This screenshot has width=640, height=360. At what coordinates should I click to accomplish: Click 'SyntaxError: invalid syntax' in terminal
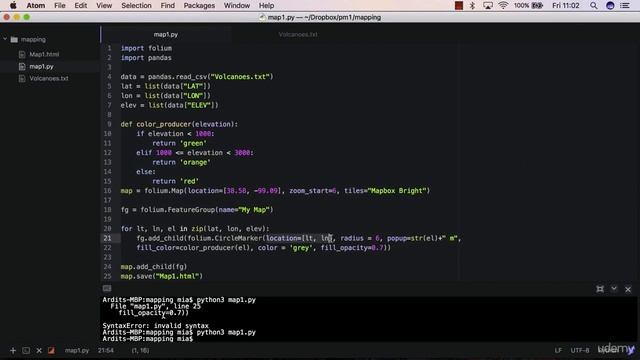[x=156, y=326]
